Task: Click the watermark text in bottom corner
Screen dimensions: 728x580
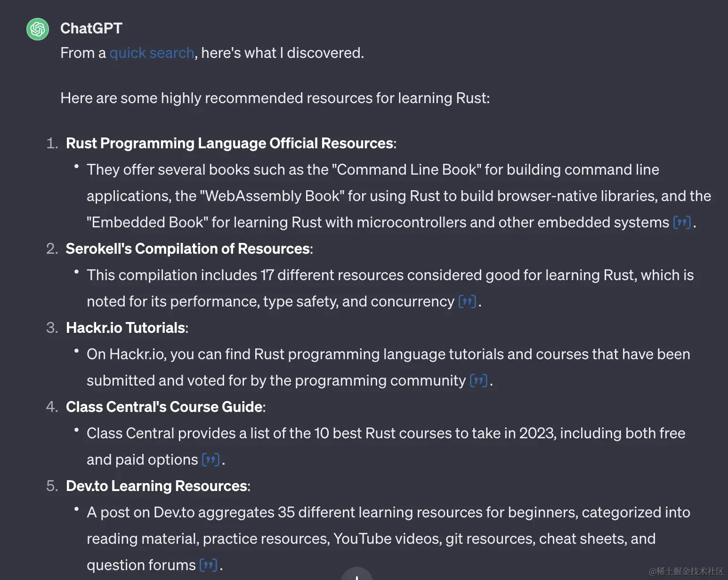Action: 686,571
